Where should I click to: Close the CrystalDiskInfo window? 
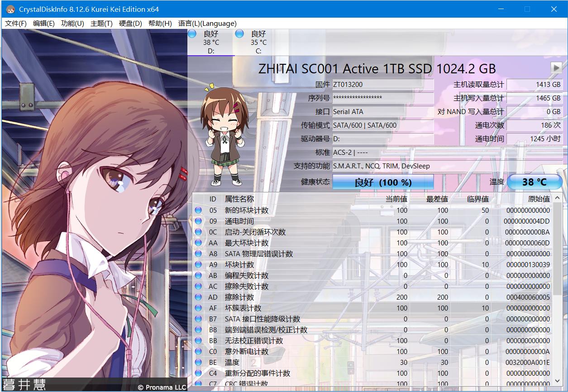click(554, 9)
